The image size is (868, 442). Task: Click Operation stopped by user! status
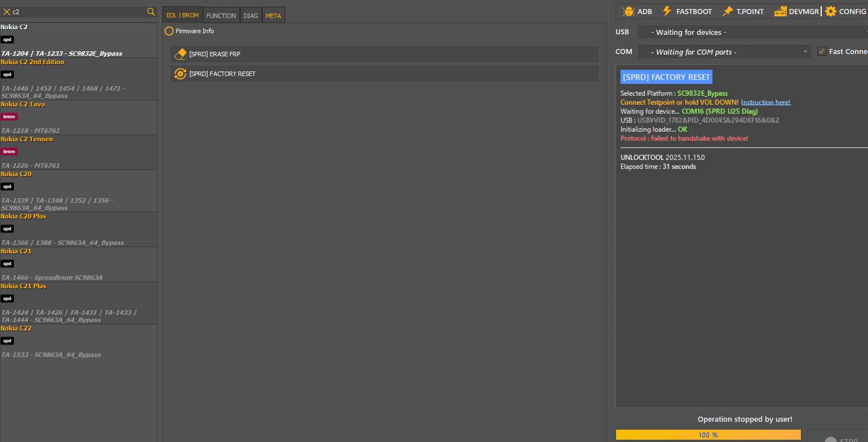(745, 419)
